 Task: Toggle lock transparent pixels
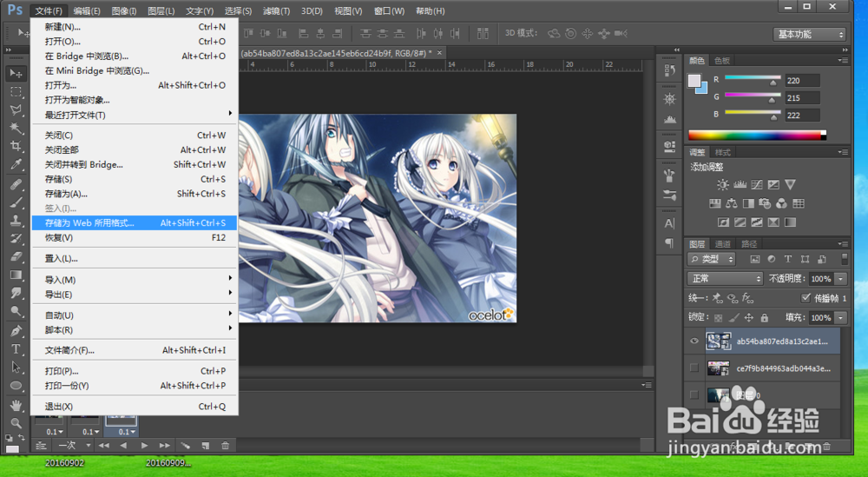[718, 317]
